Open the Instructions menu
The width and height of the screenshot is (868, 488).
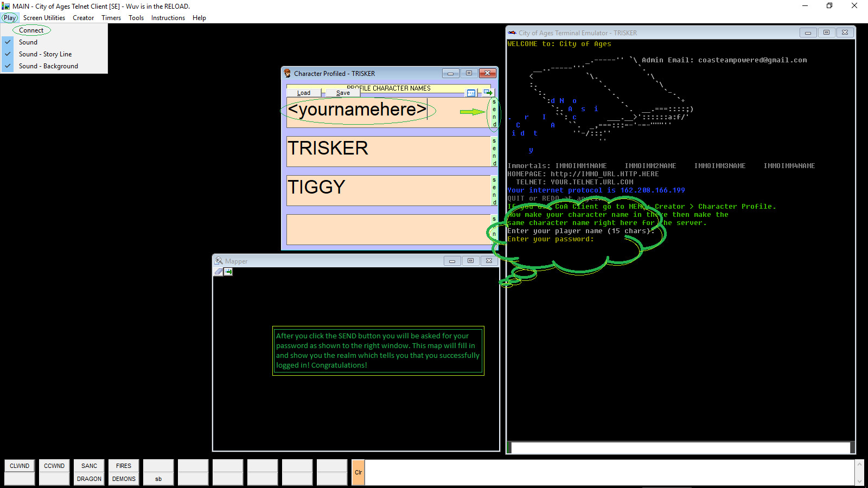(168, 17)
